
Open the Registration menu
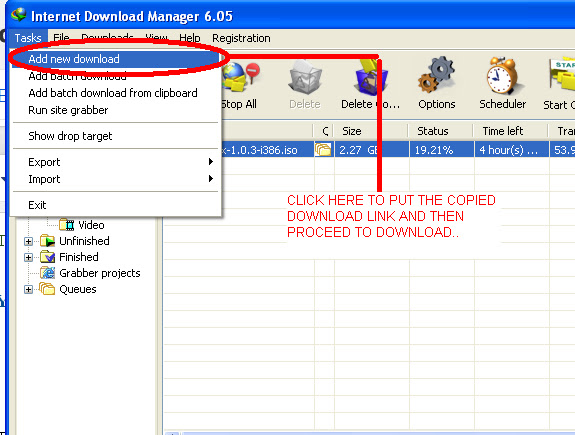click(x=241, y=38)
